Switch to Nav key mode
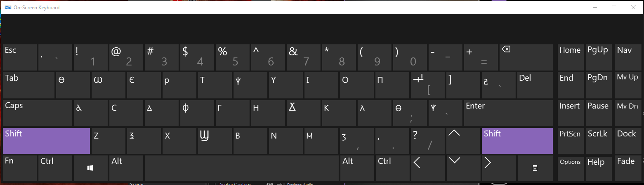Image resolution: width=644 pixels, height=185 pixels. (x=627, y=57)
